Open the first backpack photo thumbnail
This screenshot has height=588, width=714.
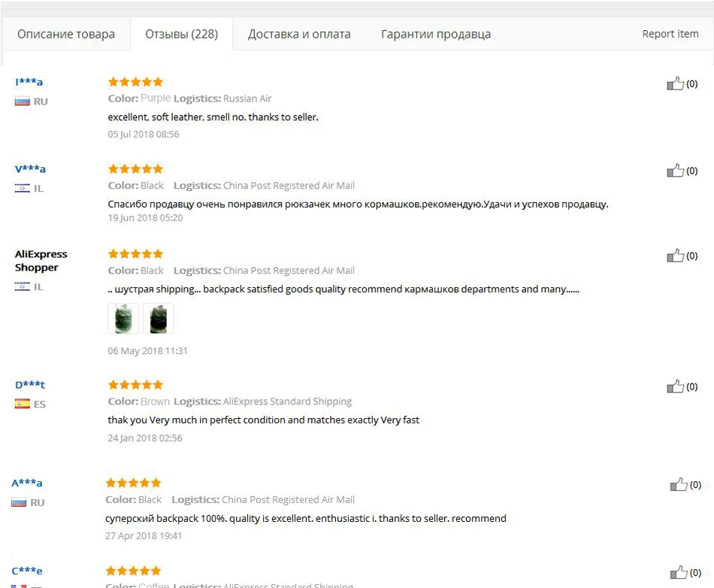pos(123,318)
